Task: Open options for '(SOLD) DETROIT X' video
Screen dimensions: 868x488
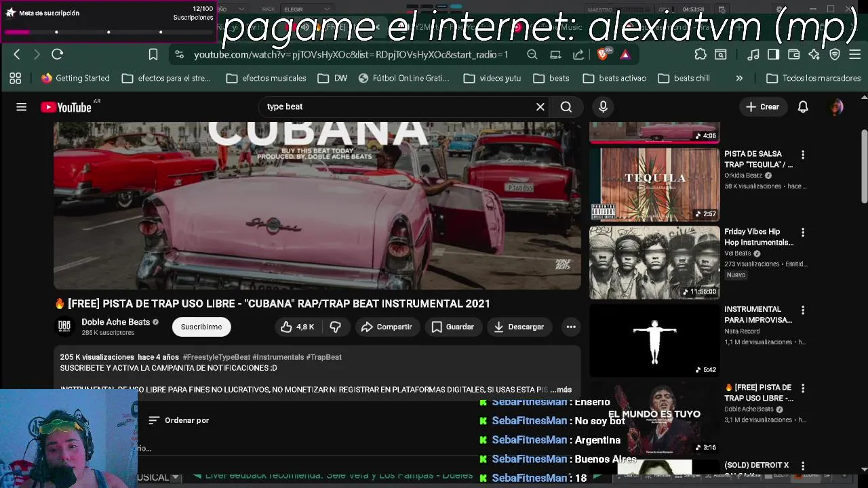Action: coord(803,466)
